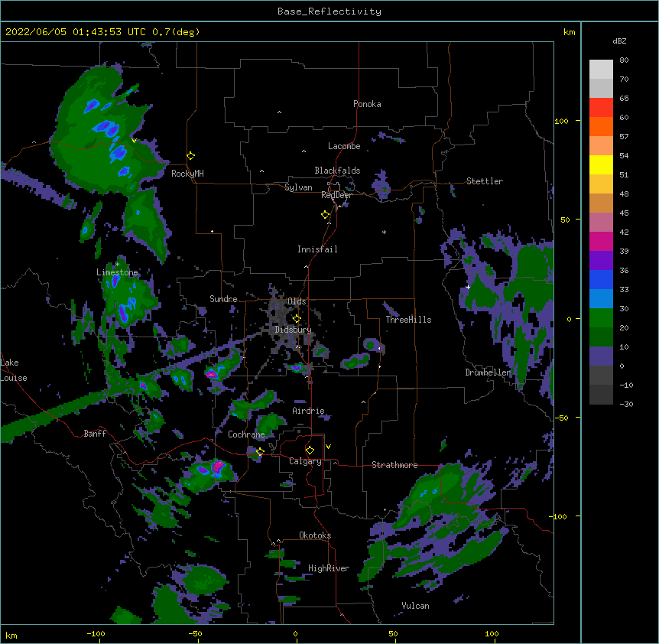Click the HighRiver label
Image resolution: width=659 pixels, height=644 pixels.
pos(329,568)
